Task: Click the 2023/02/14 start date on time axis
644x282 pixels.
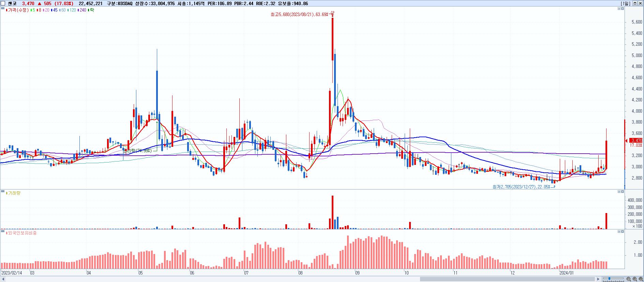Action: pos(12,273)
